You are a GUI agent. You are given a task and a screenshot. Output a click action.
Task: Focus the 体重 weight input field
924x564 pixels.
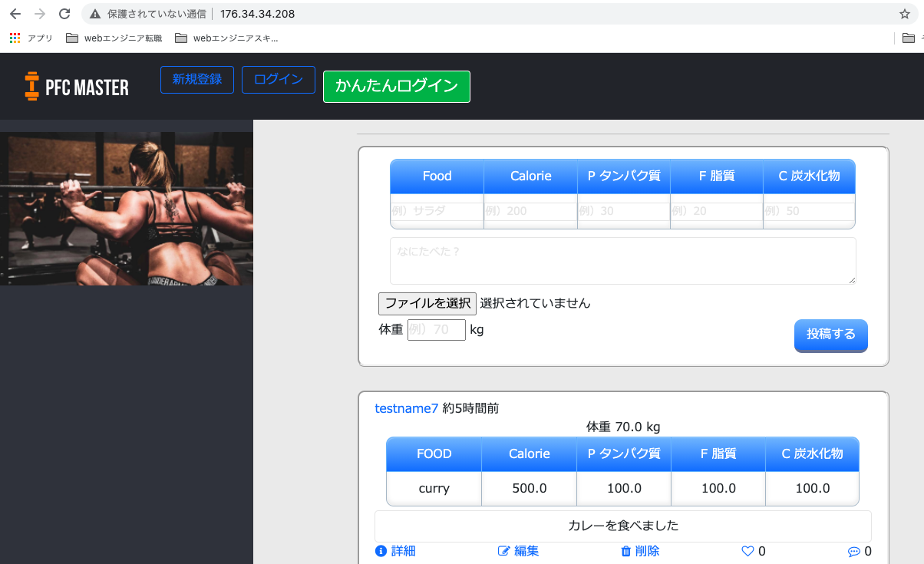pyautogui.click(x=436, y=329)
